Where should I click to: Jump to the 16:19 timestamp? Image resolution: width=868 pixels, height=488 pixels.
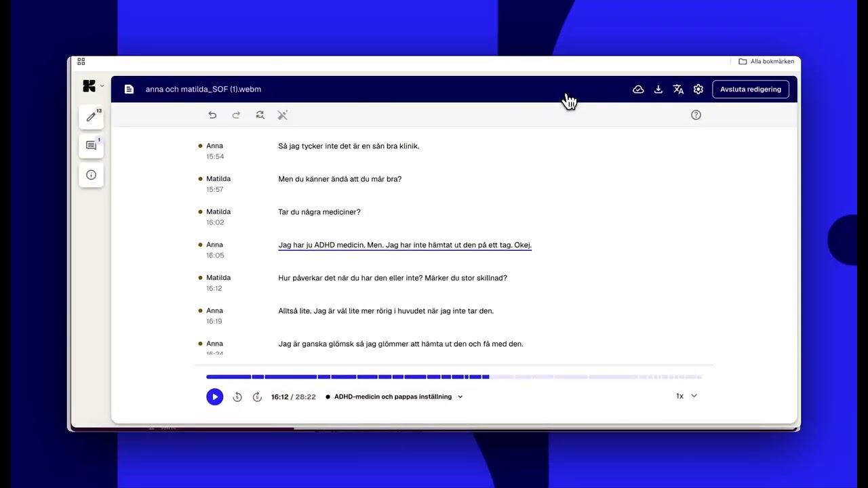(x=214, y=321)
